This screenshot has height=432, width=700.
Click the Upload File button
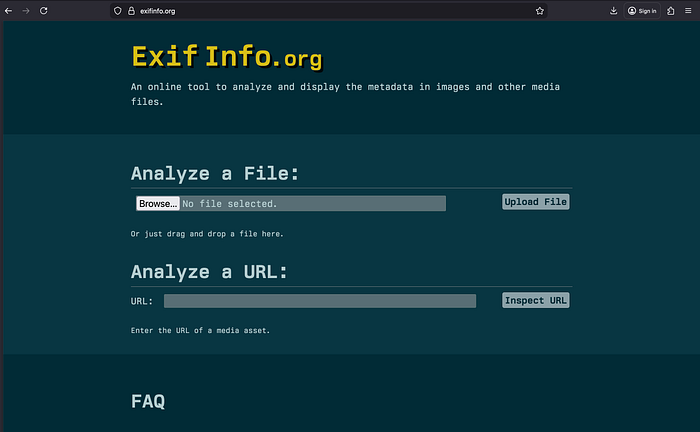(536, 202)
